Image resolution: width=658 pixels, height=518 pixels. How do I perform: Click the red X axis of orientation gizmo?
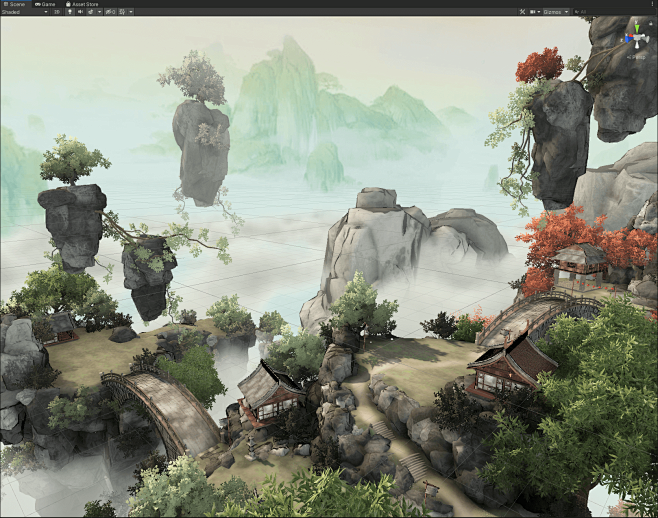pyautogui.click(x=631, y=35)
